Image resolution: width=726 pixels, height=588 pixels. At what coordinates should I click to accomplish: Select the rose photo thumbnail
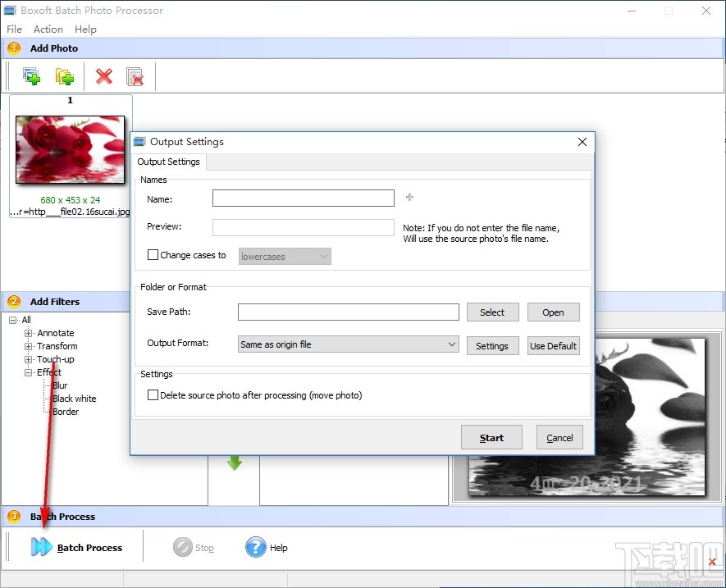[70, 149]
